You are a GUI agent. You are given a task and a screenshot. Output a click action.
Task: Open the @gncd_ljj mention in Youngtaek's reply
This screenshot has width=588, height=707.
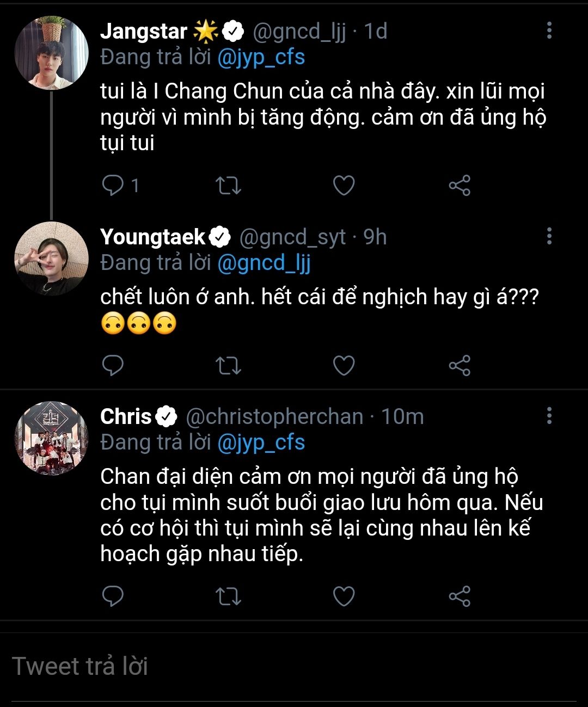coord(264,263)
